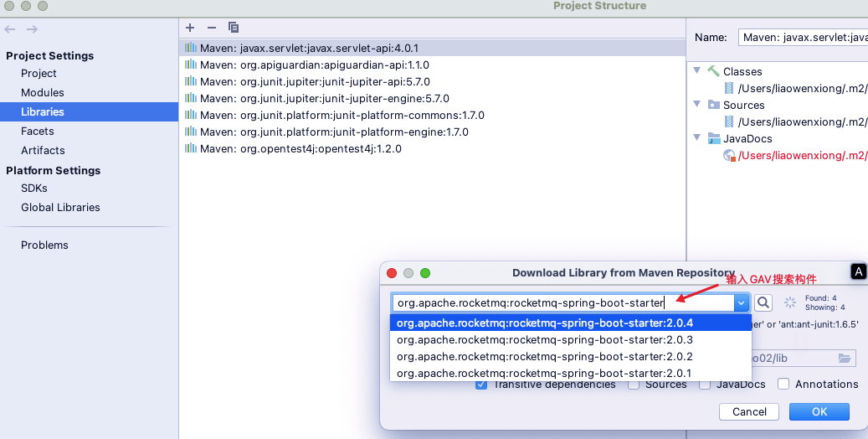Select rocketmq-spring-boot-starter:2.0.4 suggestion

coord(571,323)
